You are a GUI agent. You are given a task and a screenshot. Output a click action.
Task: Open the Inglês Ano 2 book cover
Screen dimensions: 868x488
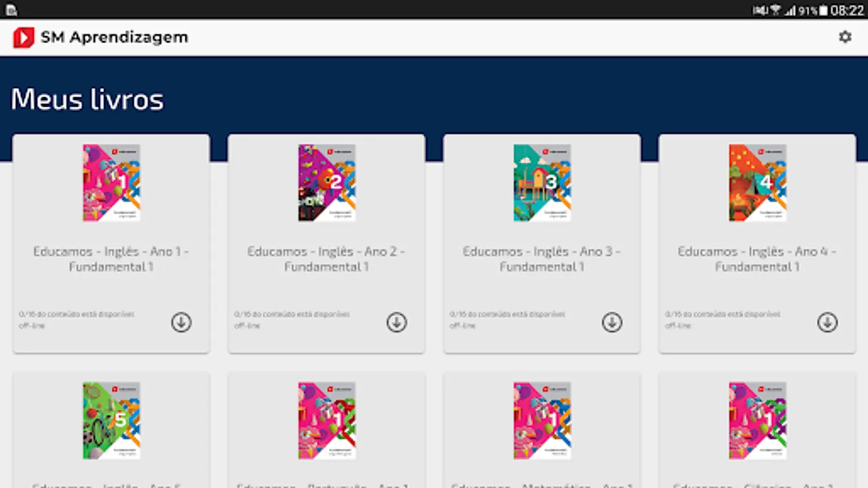(327, 183)
